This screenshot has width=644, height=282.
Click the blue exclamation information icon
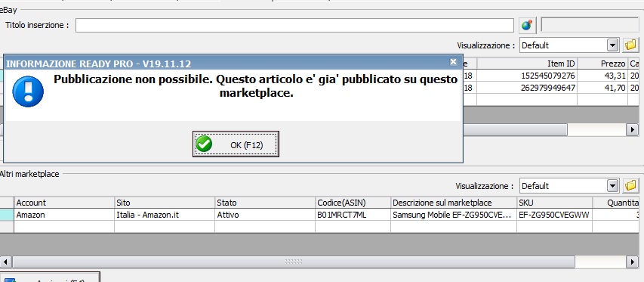coord(28,91)
